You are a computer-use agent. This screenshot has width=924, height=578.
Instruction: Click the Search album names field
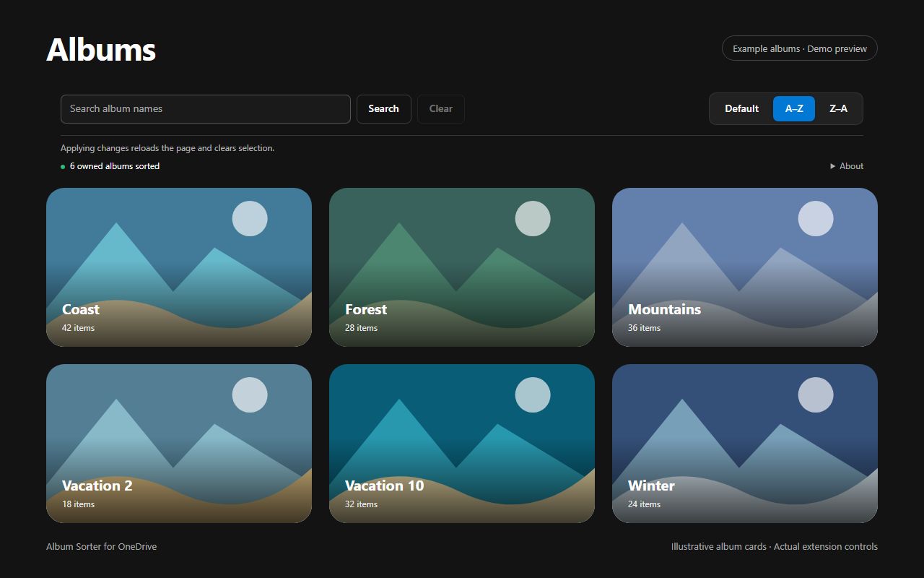click(x=206, y=109)
